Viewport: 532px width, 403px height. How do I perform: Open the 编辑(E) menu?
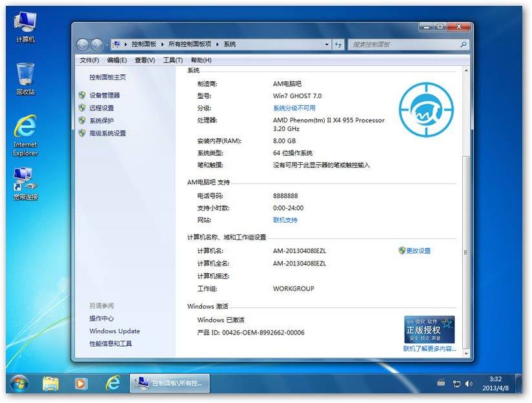coord(117,60)
